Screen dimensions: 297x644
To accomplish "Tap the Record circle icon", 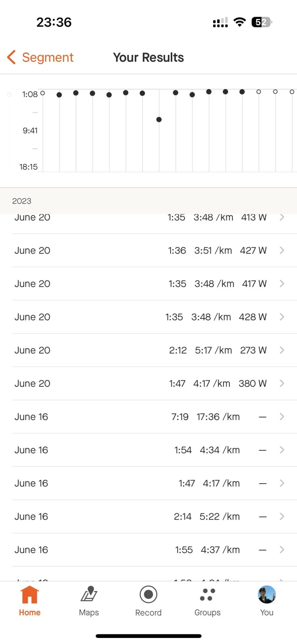I will [x=148, y=595].
